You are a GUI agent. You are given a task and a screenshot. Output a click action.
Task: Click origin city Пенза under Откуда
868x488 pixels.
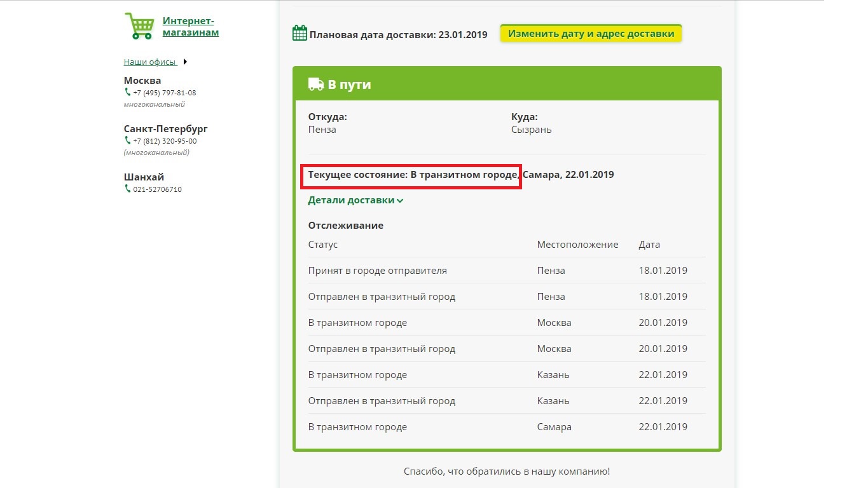click(x=322, y=130)
